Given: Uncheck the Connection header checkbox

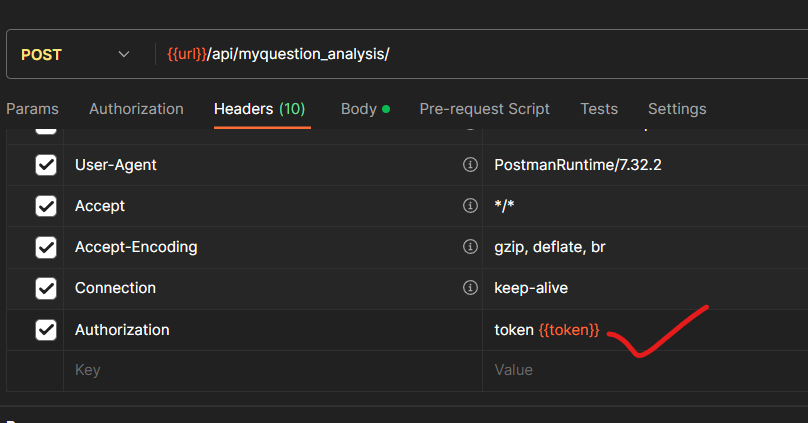Looking at the screenshot, I should coord(46,288).
